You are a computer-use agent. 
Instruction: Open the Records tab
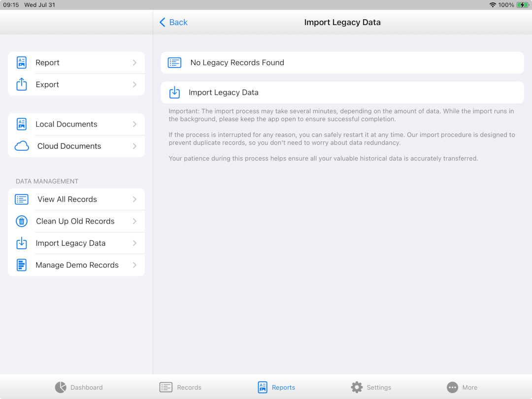click(180, 387)
